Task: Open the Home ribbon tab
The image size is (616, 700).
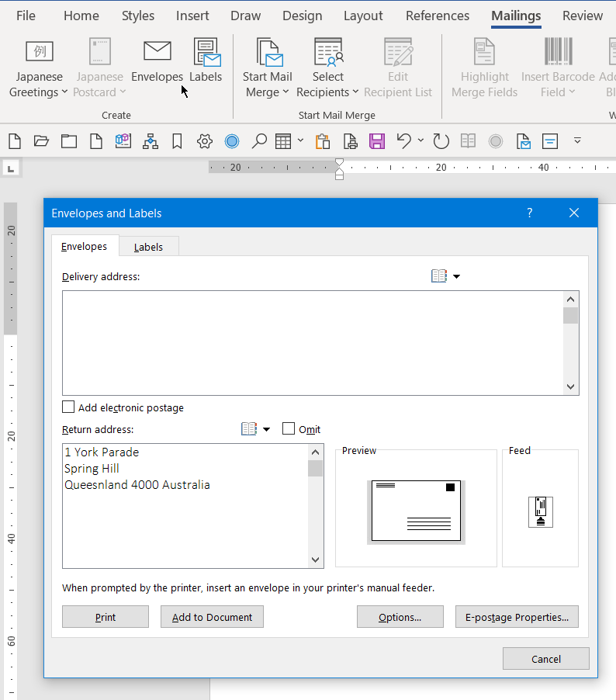Action: 81,16
